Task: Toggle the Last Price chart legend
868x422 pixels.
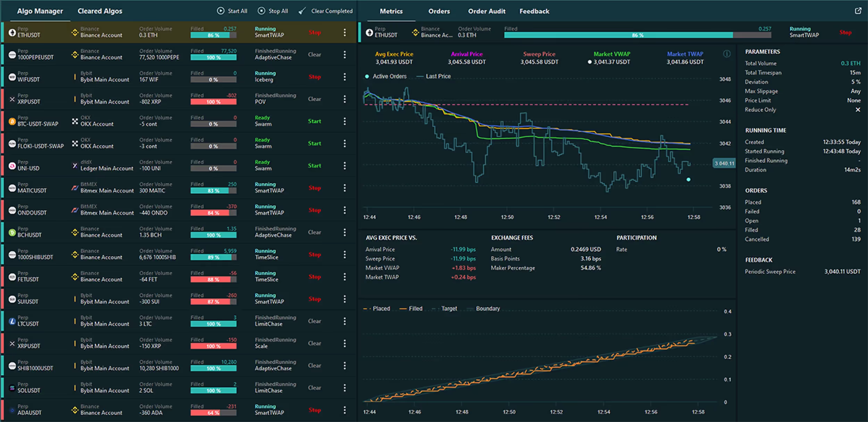Action: click(433, 76)
